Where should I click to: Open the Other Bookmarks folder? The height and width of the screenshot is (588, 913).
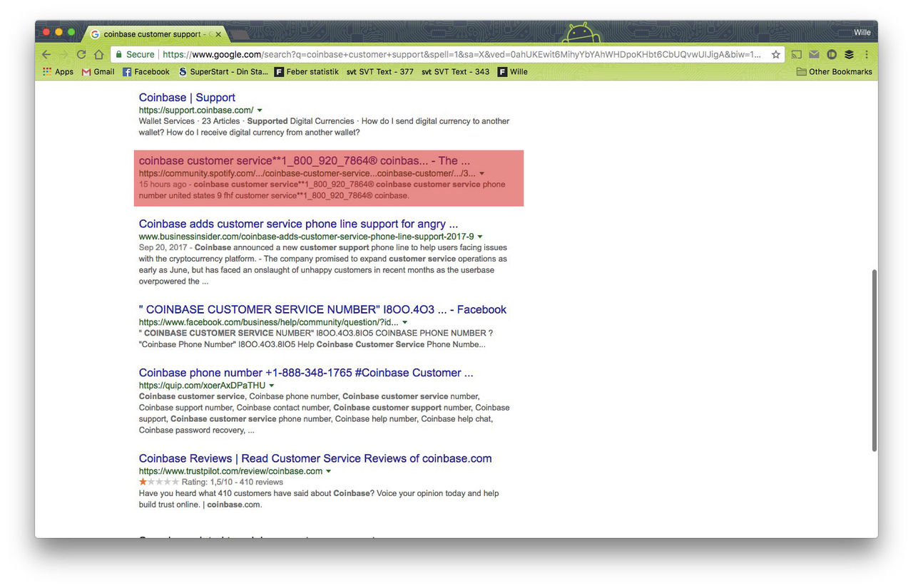[x=835, y=72]
